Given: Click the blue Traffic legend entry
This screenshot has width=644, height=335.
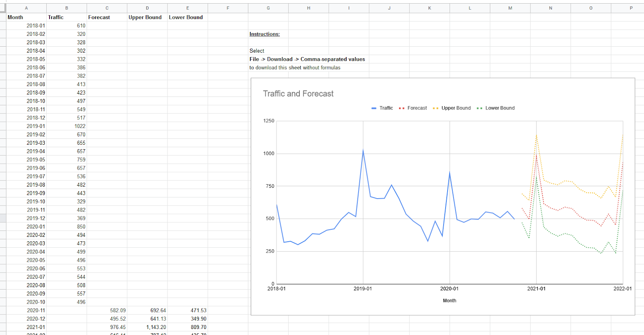Looking at the screenshot, I should (x=386, y=108).
